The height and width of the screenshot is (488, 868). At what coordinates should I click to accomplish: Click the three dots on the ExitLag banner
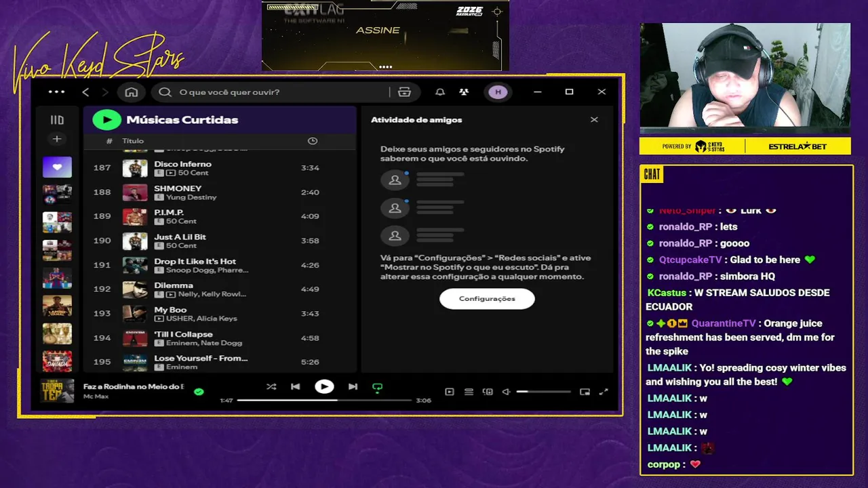pos(385,66)
